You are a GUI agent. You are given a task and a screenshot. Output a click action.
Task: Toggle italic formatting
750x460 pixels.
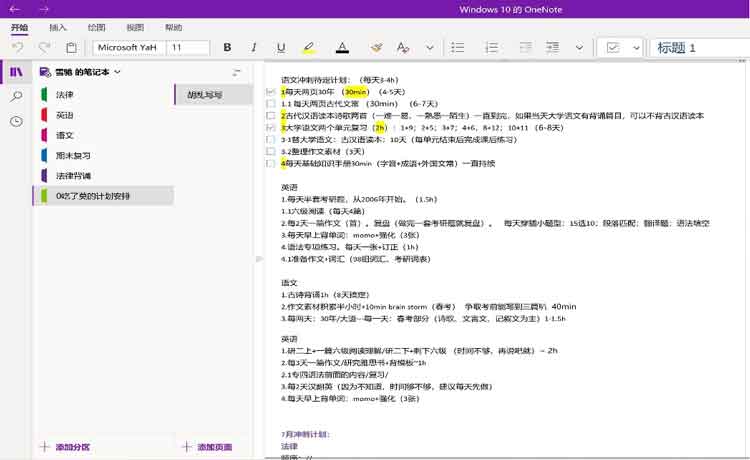coord(254,47)
